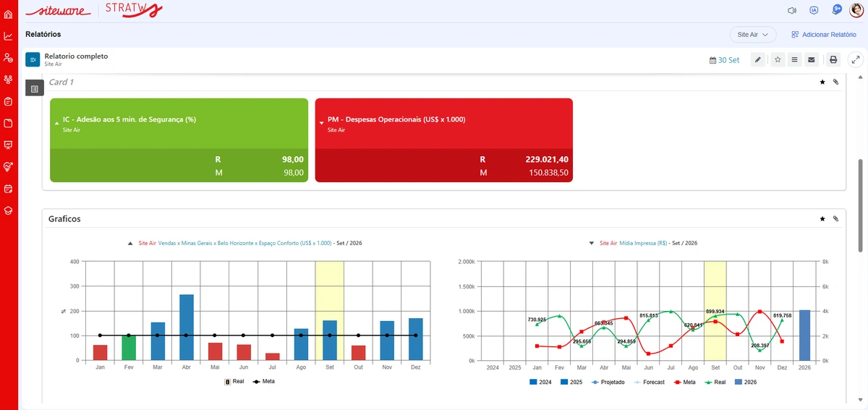Open the Mídia Impressa (R$) chart title link
The image size is (868, 410).
point(643,244)
